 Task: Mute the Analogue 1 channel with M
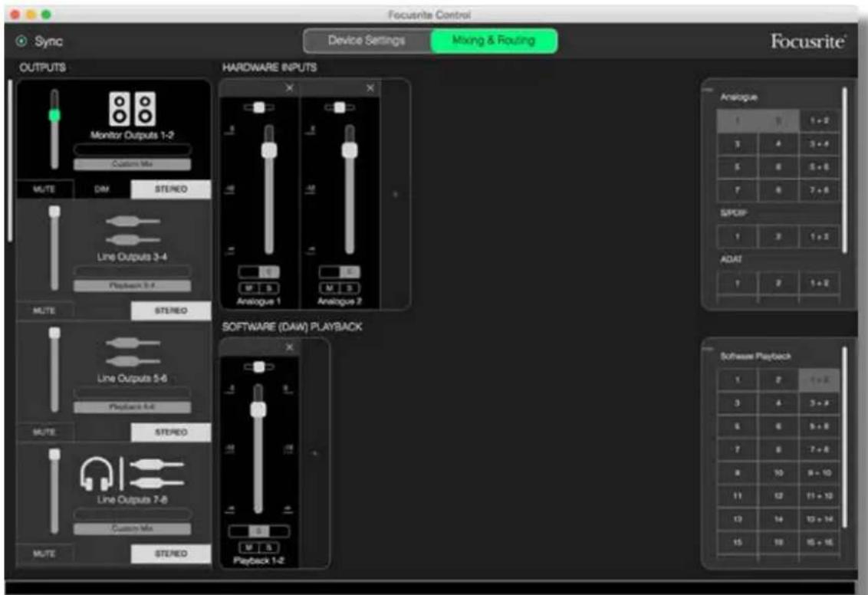coord(249,288)
